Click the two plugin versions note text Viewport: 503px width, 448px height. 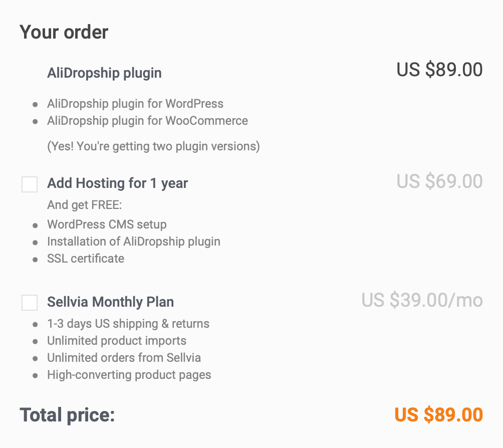(153, 146)
